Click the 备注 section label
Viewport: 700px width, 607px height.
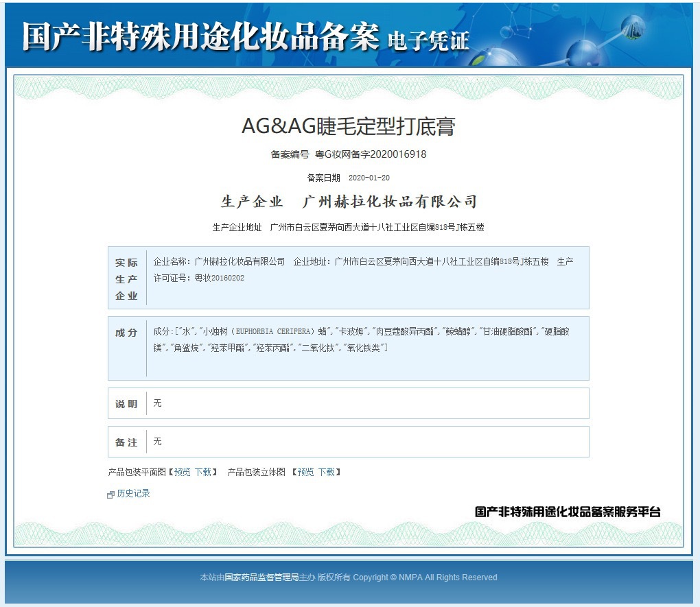[126, 442]
